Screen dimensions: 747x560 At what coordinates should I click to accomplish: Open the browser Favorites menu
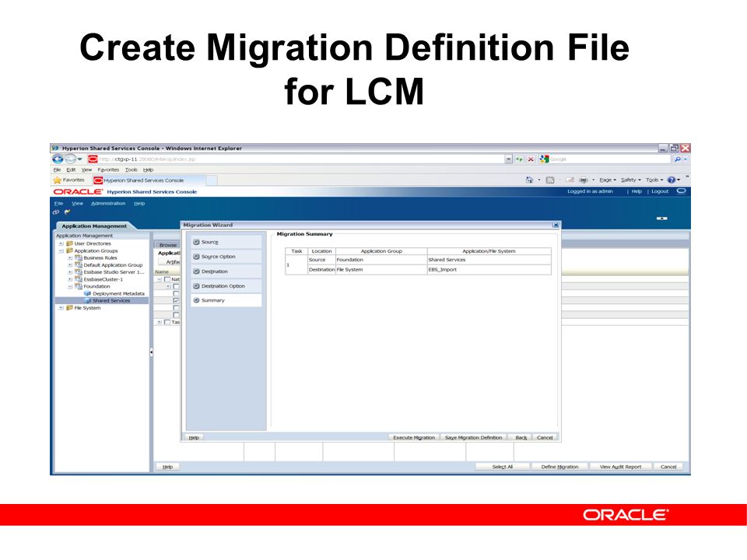click(108, 170)
